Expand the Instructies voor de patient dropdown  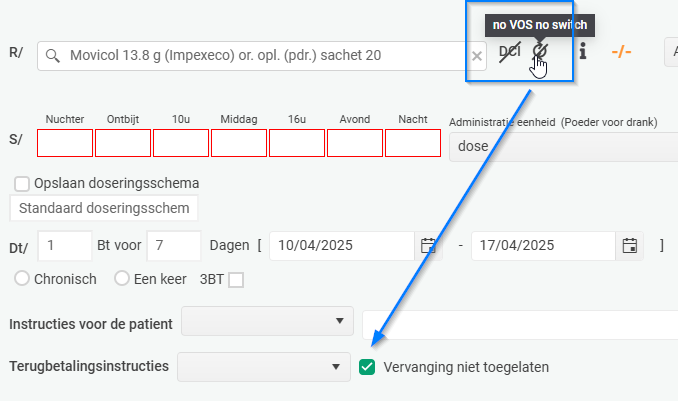267,321
